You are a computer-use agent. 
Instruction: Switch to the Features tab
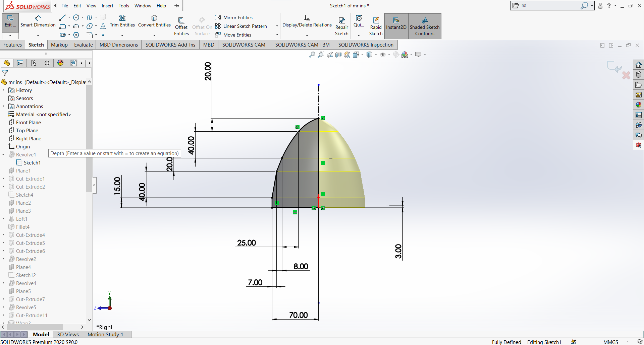tap(13, 45)
